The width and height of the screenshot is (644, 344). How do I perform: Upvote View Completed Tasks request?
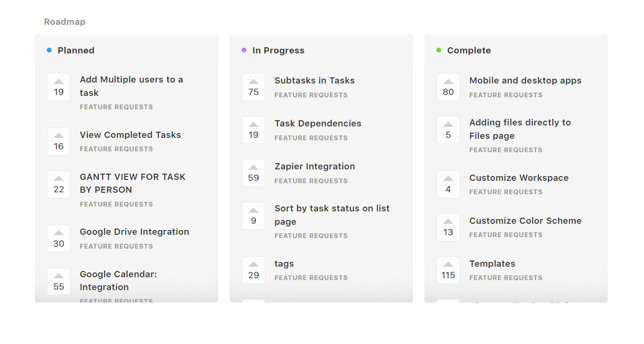coord(59,141)
